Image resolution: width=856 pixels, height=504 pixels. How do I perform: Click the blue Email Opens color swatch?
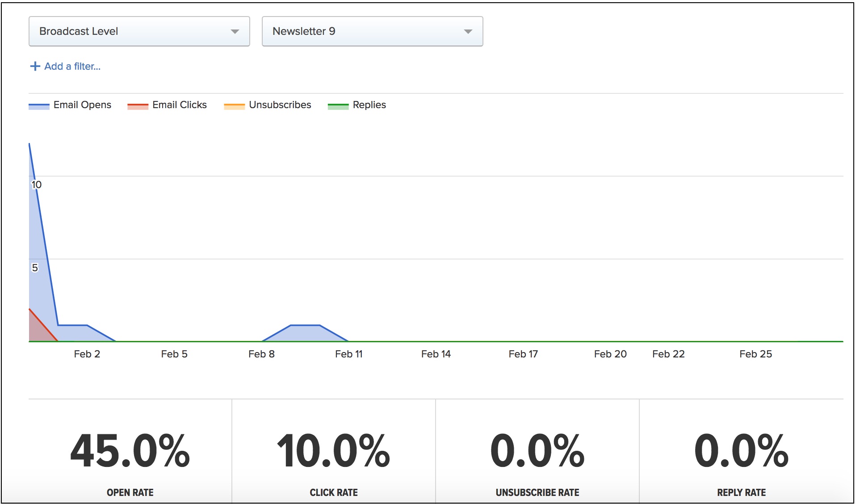pos(39,106)
